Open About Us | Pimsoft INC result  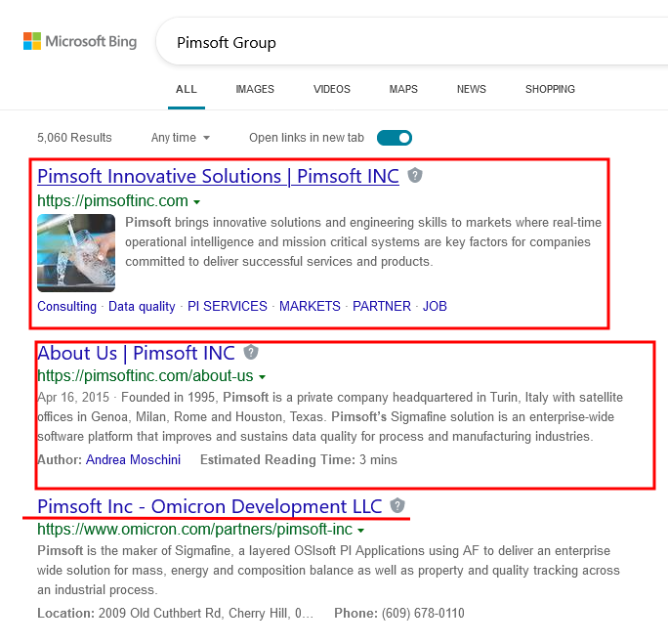136,353
